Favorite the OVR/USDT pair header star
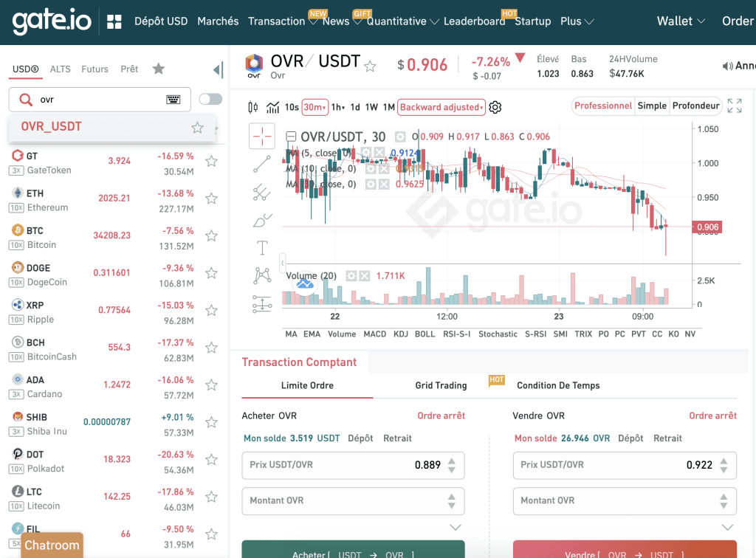Viewport: 756px width, 558px height. 370,66
